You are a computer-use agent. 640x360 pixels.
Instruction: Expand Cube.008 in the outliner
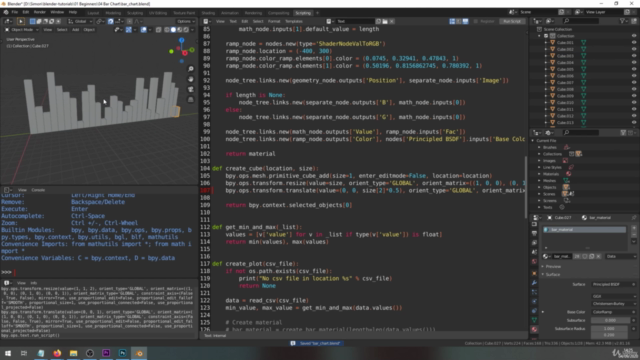point(546,89)
